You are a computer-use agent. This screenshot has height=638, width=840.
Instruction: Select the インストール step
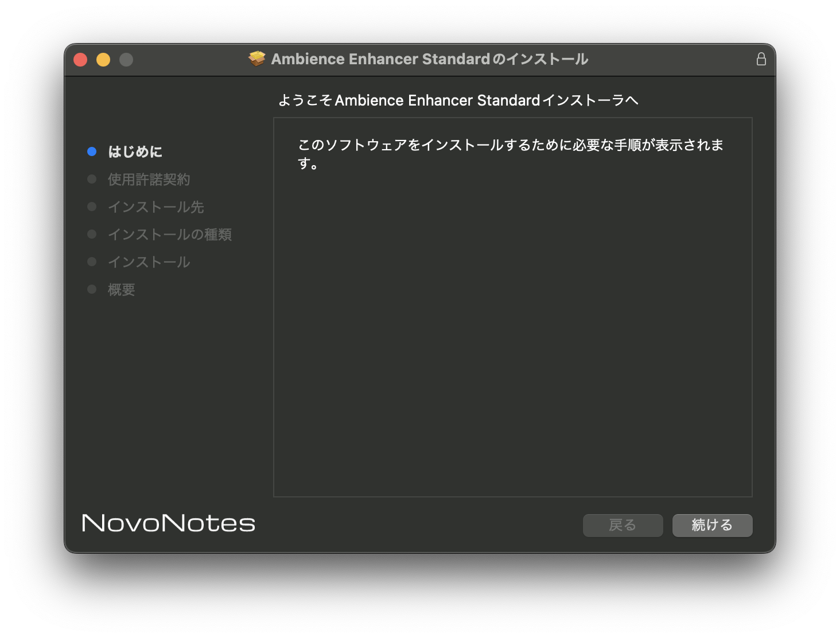(x=149, y=262)
